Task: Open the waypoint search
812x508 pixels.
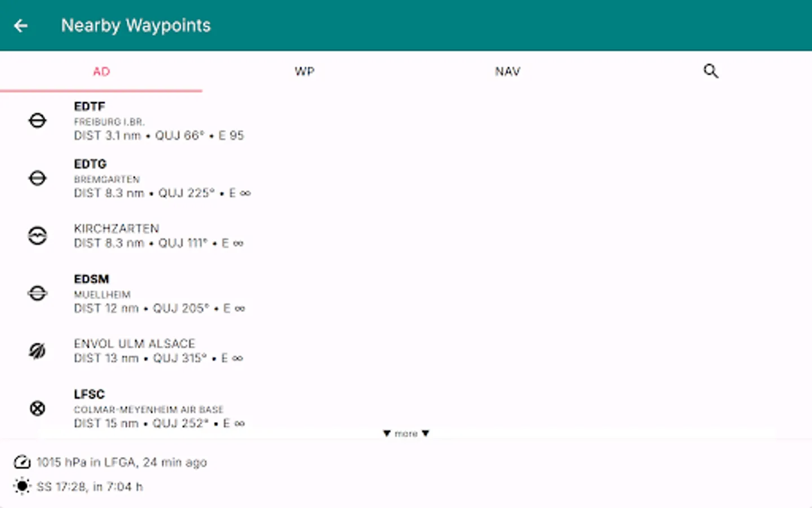Action: pos(710,71)
